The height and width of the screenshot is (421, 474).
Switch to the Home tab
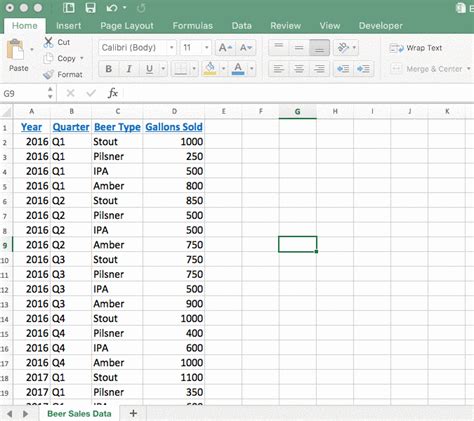tap(25, 26)
